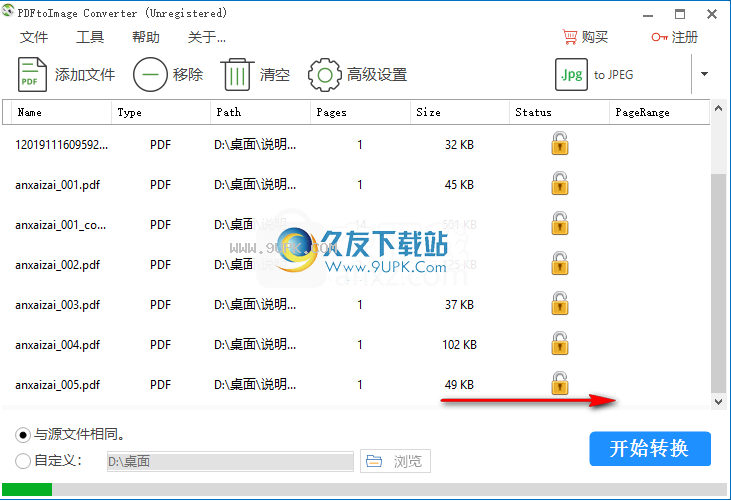
Task: Click the Add File PDF icon
Action: 32,75
